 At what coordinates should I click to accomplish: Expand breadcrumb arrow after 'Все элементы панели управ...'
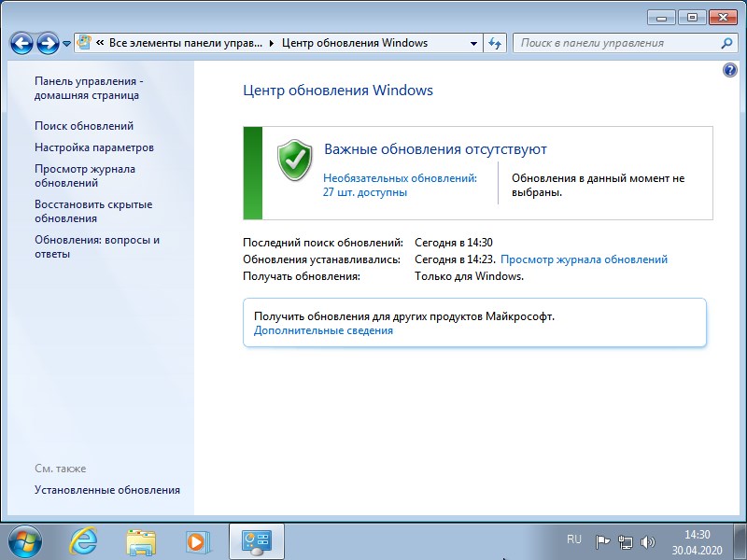(272, 43)
